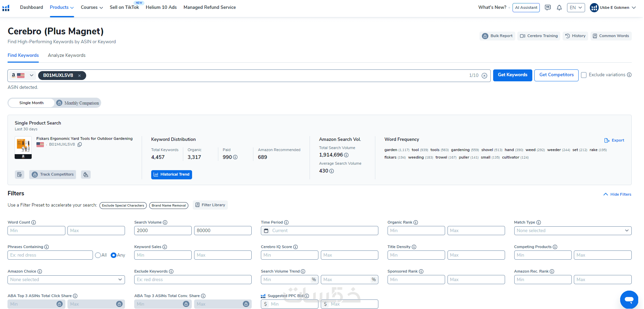This screenshot has height=309, width=644.
Task: Open the Amazon Choice dropdown
Action: pyautogui.click(x=66, y=280)
